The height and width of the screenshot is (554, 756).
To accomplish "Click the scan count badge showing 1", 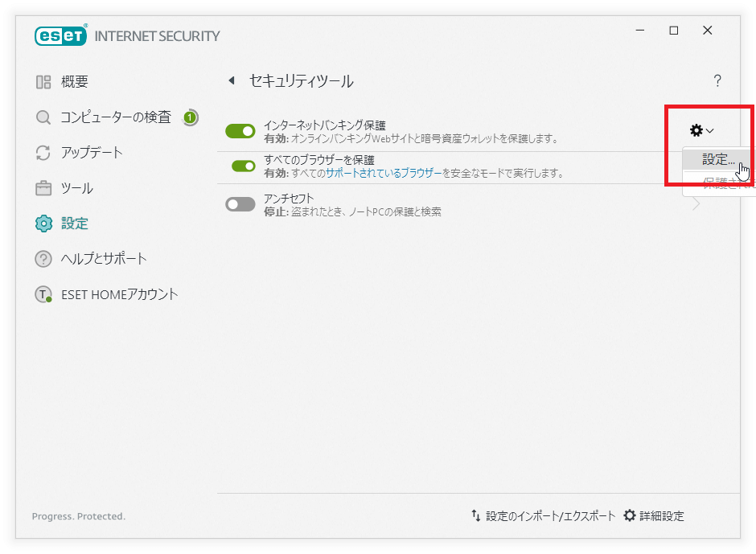I will click(x=190, y=117).
